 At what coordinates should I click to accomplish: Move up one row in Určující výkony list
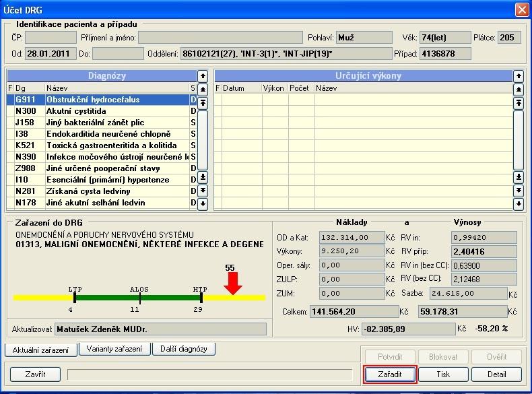point(518,76)
